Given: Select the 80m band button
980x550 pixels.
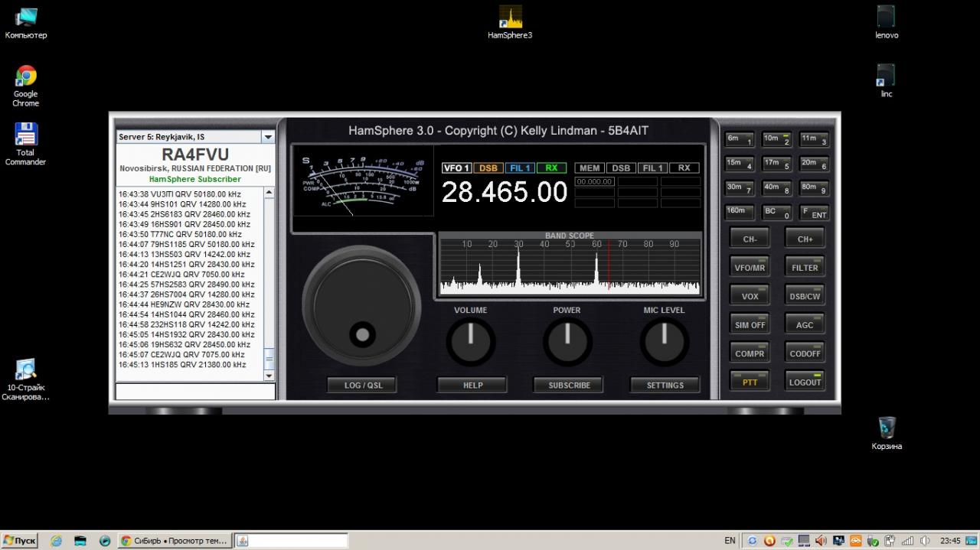Looking at the screenshot, I should point(814,188).
